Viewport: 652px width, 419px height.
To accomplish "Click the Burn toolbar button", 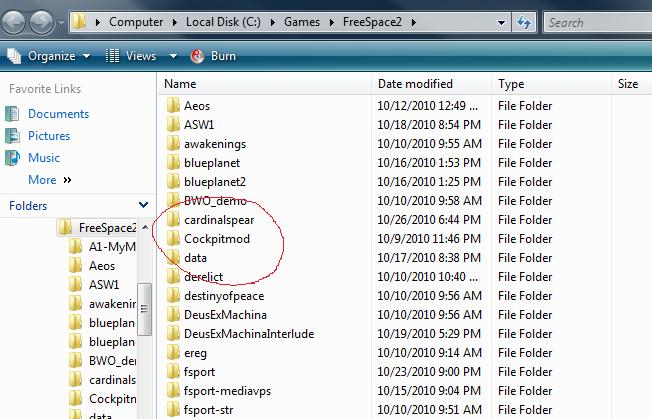I will (x=213, y=56).
